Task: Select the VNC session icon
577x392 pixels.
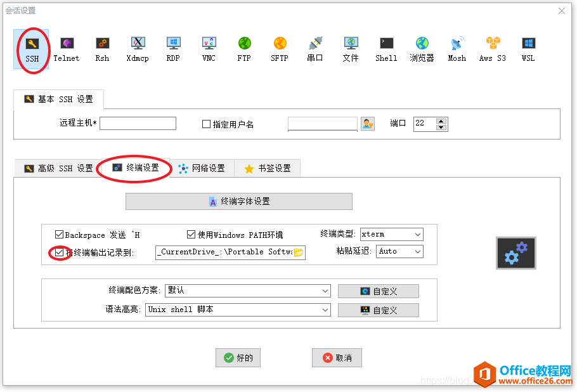Action: point(209,49)
